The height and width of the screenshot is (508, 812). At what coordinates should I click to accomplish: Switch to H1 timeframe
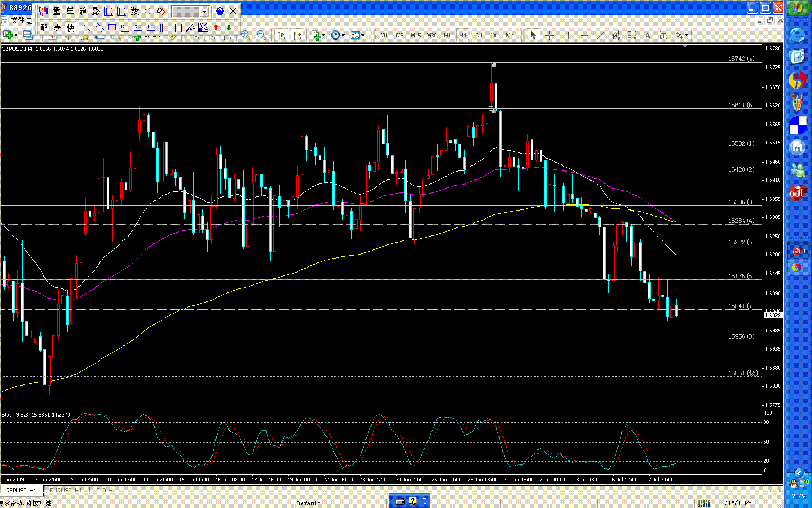point(447,35)
